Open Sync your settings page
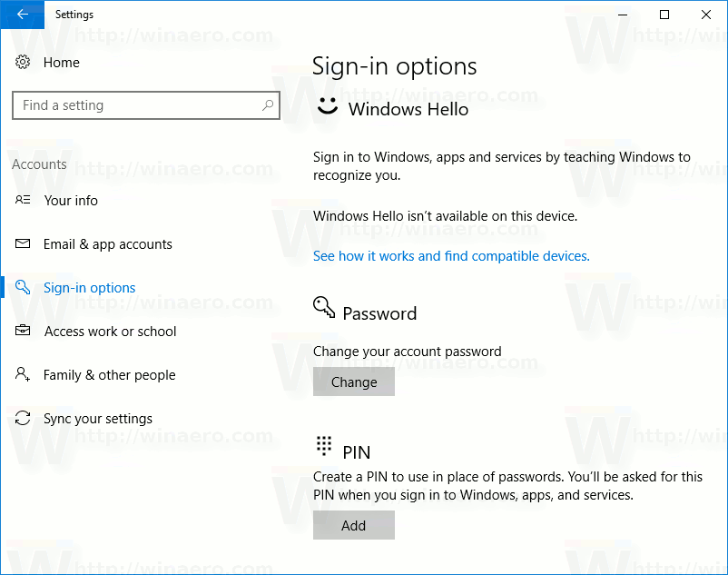Viewport: 728px width, 575px height. tap(98, 419)
